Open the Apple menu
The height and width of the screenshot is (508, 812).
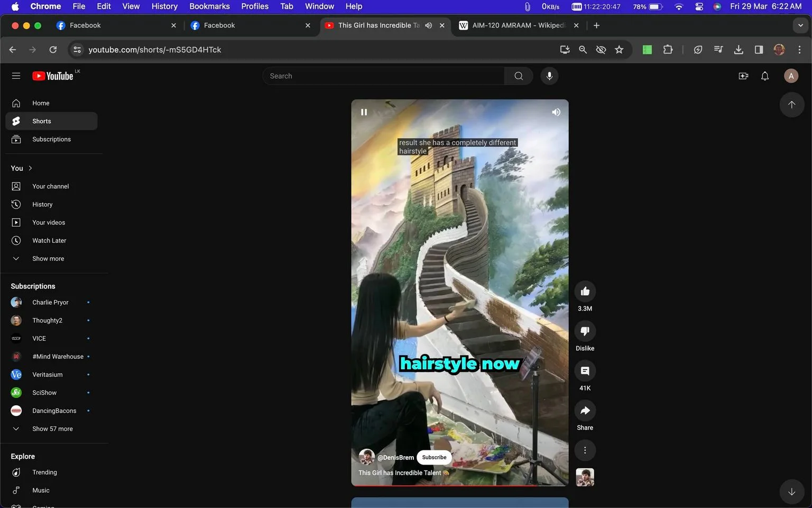15,6
